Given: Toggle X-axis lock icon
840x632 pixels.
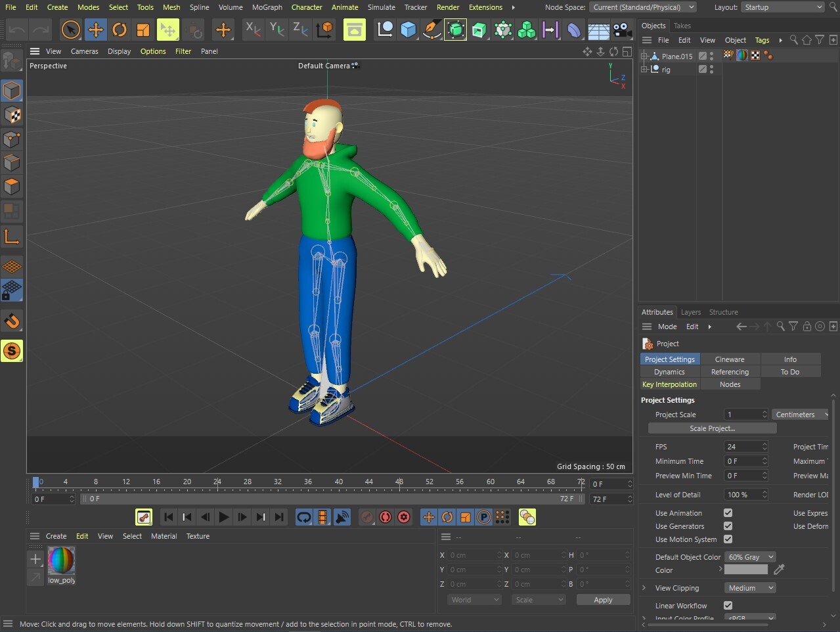Looking at the screenshot, I should tap(252, 29).
